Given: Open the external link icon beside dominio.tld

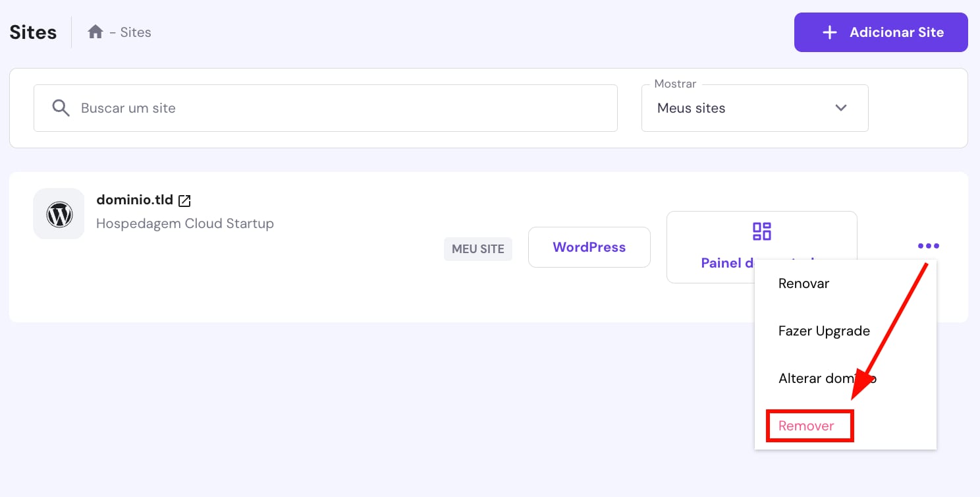Looking at the screenshot, I should (185, 200).
